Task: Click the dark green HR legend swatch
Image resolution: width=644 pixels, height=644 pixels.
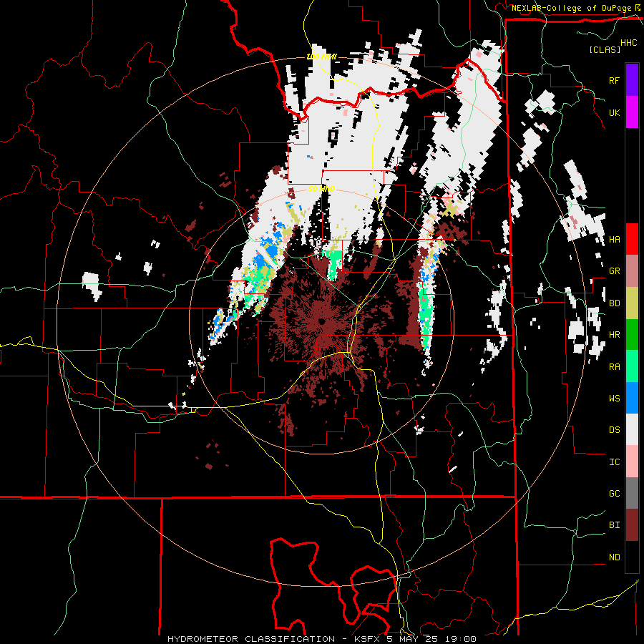Action: (x=632, y=335)
